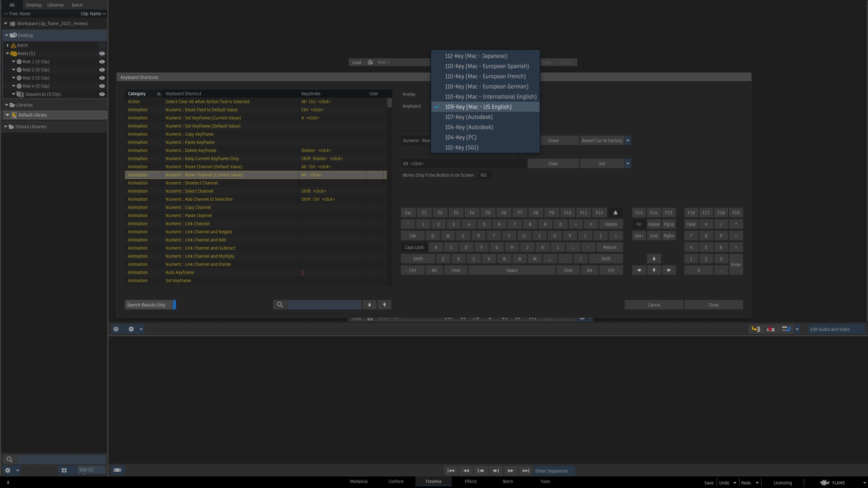The height and width of the screenshot is (488, 868).
Task: Adjust the Size 22 control at bottom left
Action: click(x=90, y=470)
